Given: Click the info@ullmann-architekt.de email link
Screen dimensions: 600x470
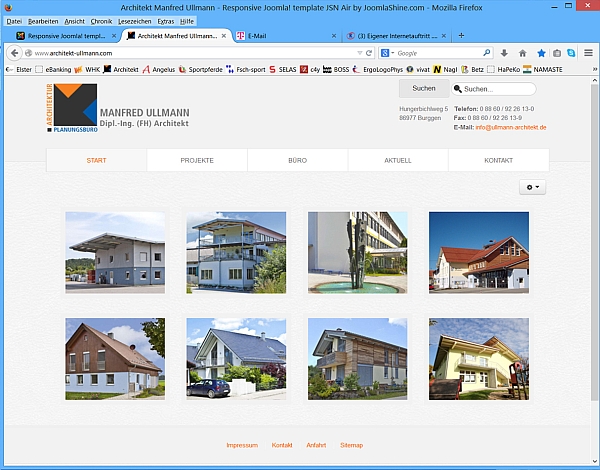Looking at the screenshot, I should [x=510, y=127].
